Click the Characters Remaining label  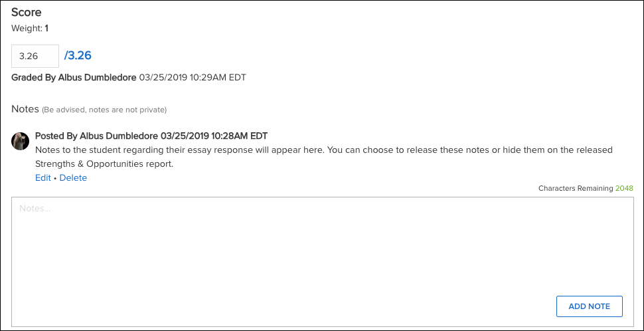tap(576, 188)
